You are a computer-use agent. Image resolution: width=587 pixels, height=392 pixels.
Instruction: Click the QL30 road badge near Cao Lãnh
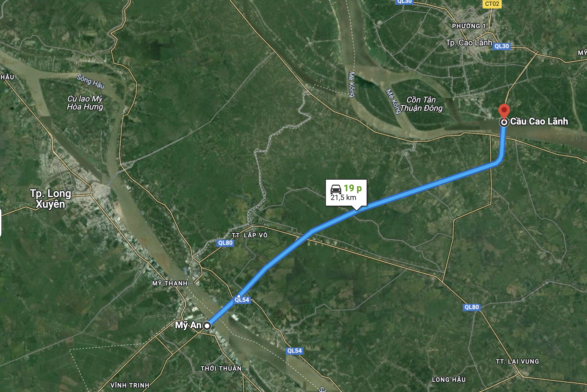coord(502,46)
